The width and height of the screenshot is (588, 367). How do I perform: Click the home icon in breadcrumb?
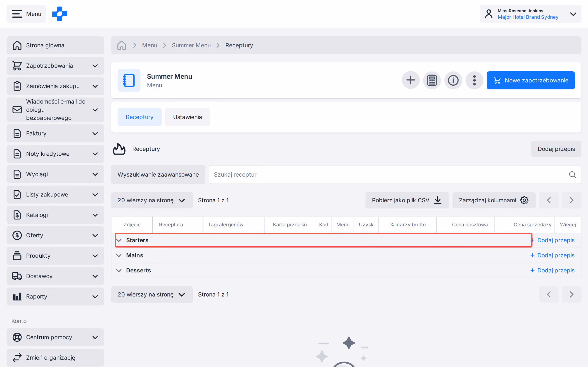(x=121, y=45)
